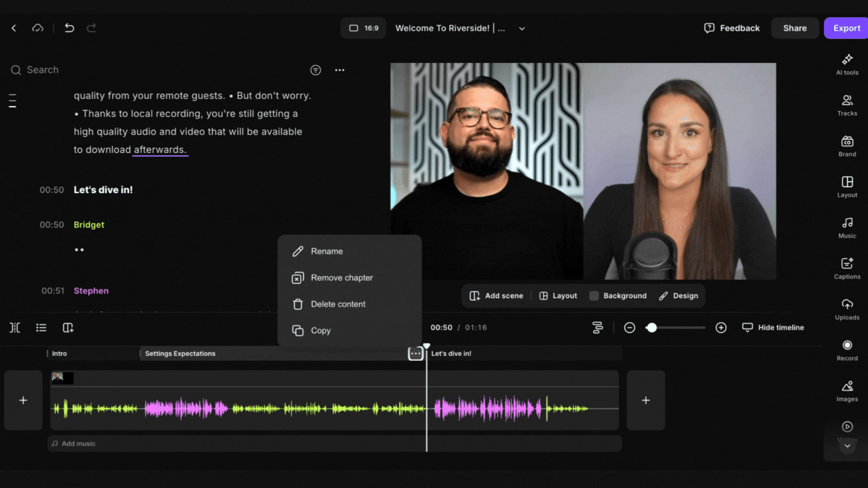This screenshot has height=488, width=868.
Task: Expand more sidebar tools chevron
Action: point(847,446)
